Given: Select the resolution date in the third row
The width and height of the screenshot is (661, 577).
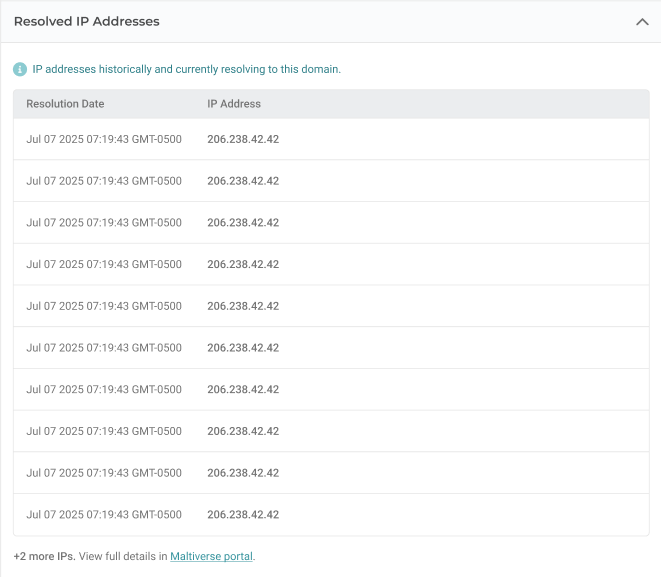Looking at the screenshot, I should 104,223.
